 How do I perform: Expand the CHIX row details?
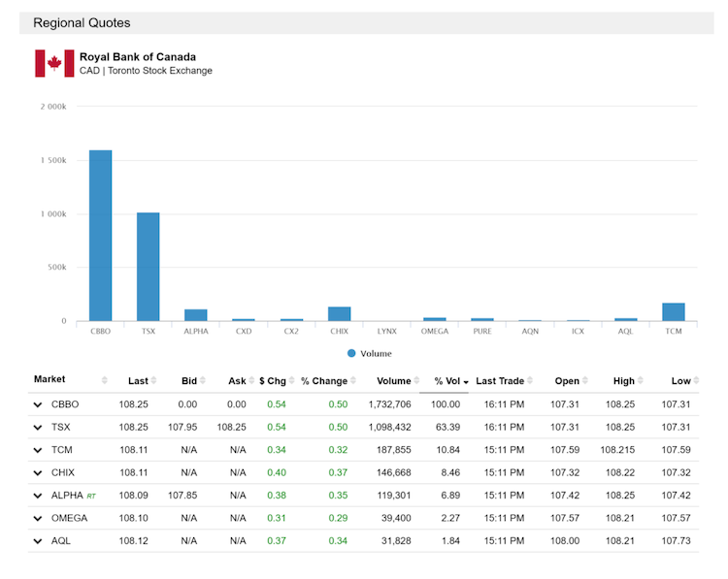[38, 472]
